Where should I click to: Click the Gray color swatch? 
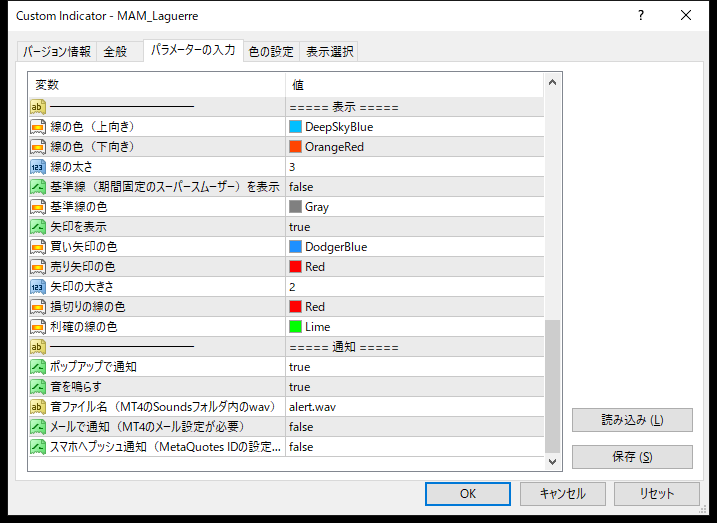(295, 207)
